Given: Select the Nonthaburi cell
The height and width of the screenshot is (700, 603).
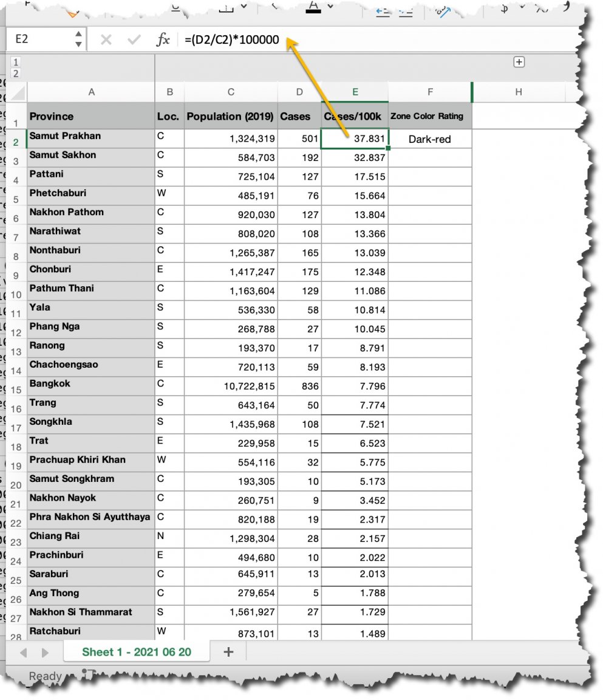Looking at the screenshot, I should coord(91,253).
